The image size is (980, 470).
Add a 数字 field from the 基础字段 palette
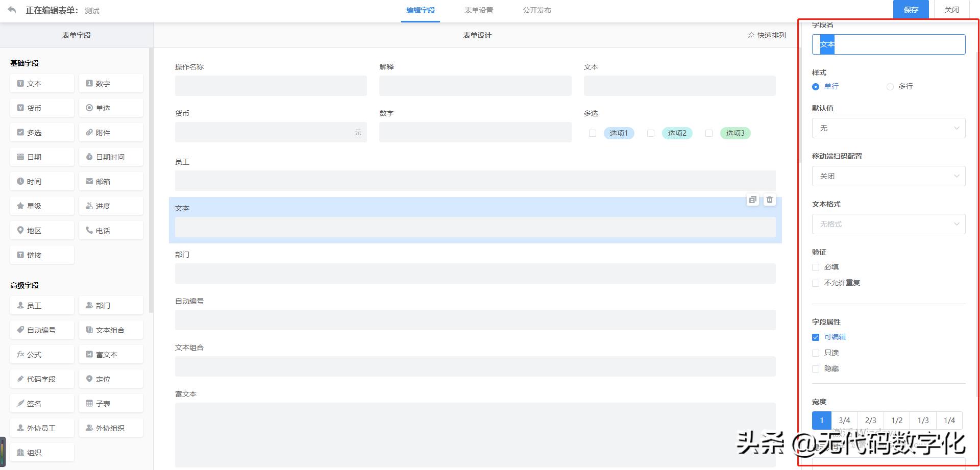tap(111, 83)
